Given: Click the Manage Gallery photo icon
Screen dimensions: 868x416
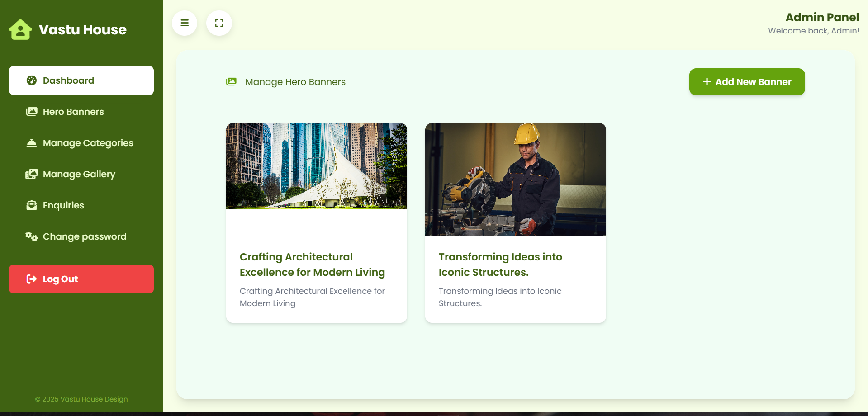Looking at the screenshot, I should pos(32,174).
